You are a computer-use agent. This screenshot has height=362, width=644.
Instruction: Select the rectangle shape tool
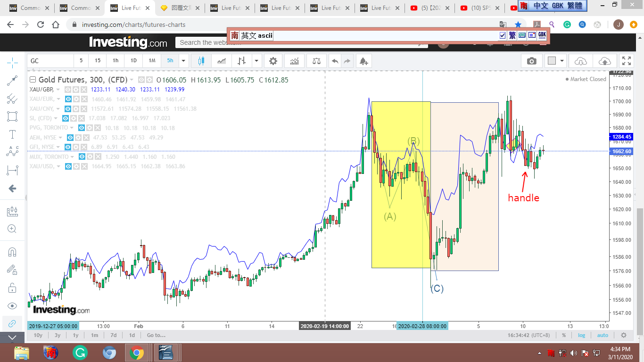pos(13,116)
